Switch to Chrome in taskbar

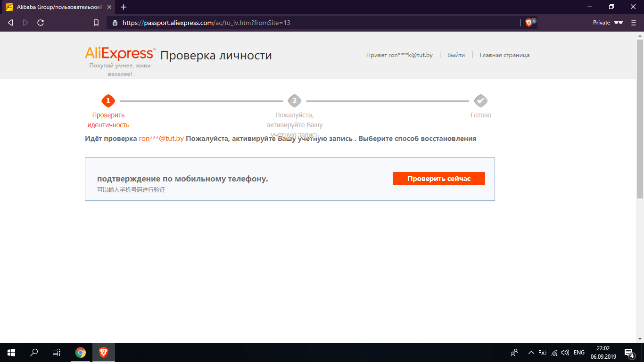[81, 353]
